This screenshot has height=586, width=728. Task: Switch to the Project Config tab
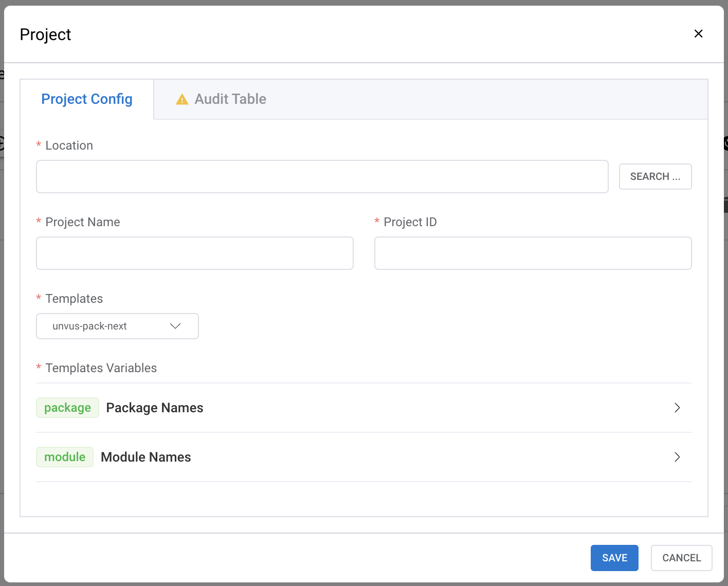pyautogui.click(x=87, y=99)
